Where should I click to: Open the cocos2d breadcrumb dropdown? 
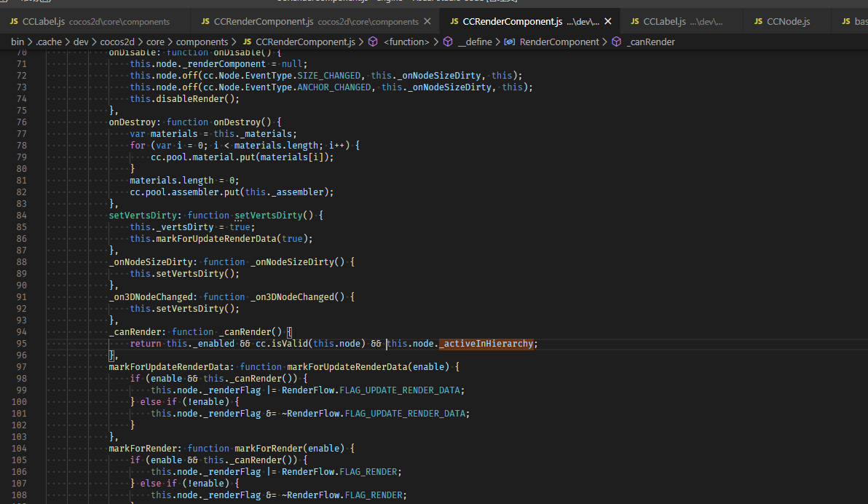coord(117,42)
